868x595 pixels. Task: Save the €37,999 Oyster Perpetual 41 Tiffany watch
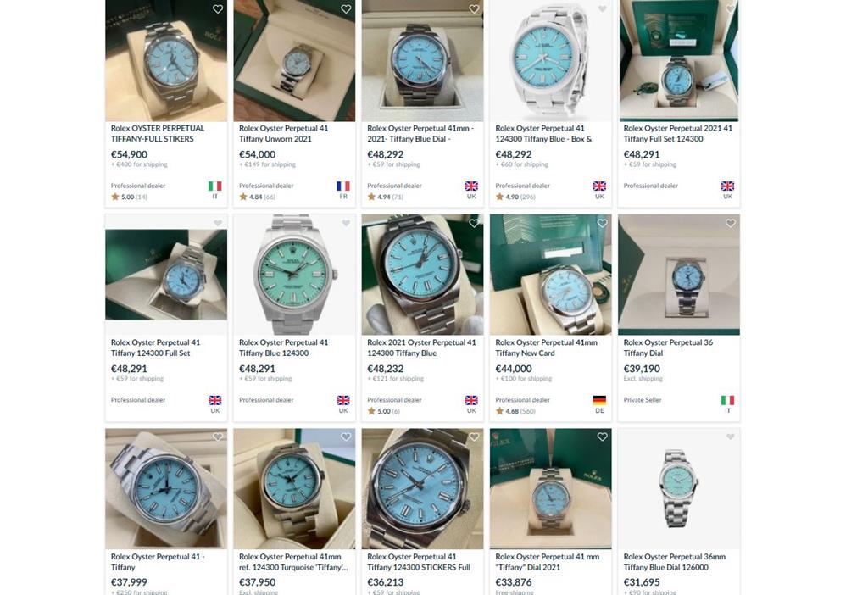tap(218, 437)
